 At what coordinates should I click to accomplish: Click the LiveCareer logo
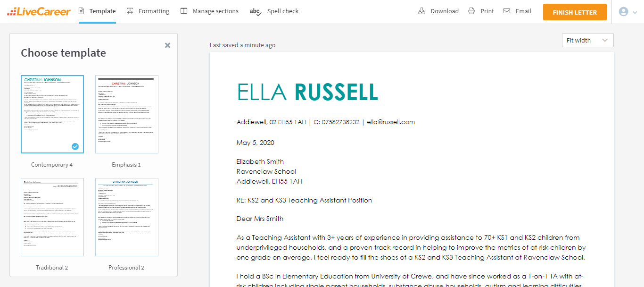[x=39, y=11]
